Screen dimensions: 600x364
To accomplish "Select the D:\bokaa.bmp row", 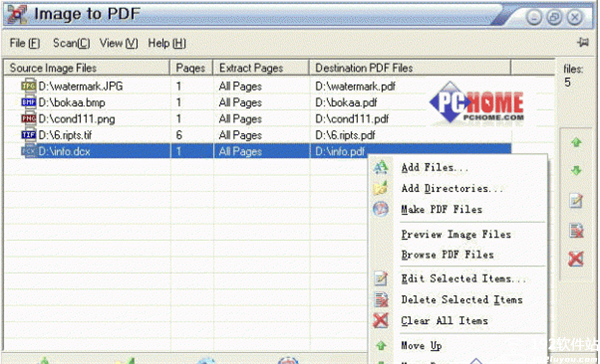I will (x=258, y=102).
